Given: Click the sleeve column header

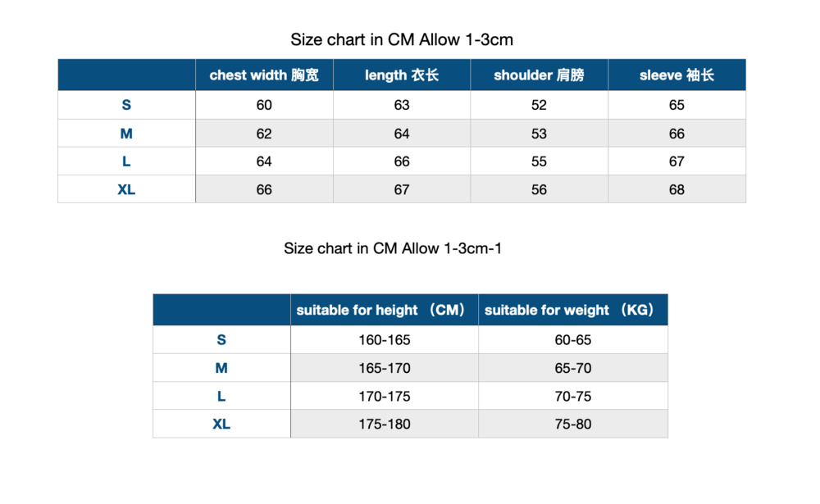Looking at the screenshot, I should pyautogui.click(x=676, y=75).
